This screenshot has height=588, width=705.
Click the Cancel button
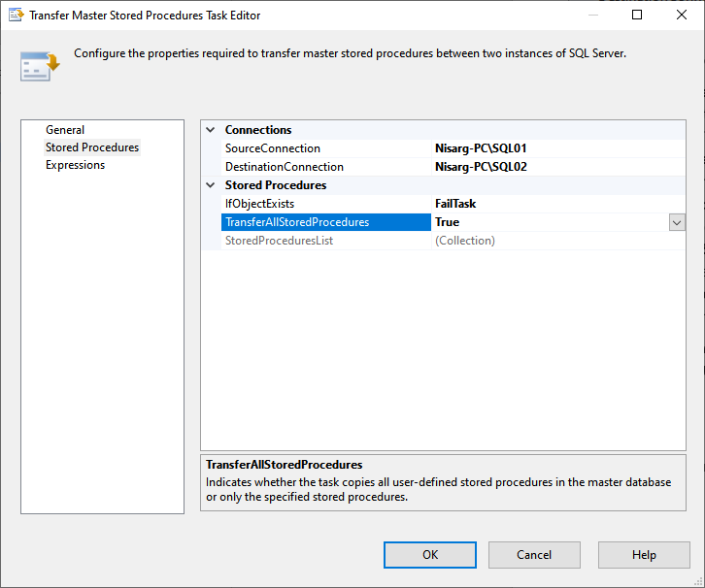(534, 555)
